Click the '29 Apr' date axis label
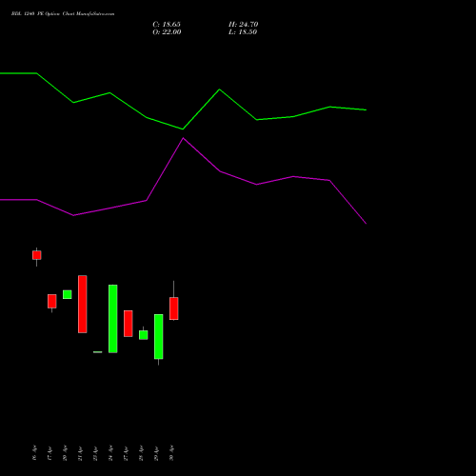Viewport: 476px width, 476px height. (156, 453)
